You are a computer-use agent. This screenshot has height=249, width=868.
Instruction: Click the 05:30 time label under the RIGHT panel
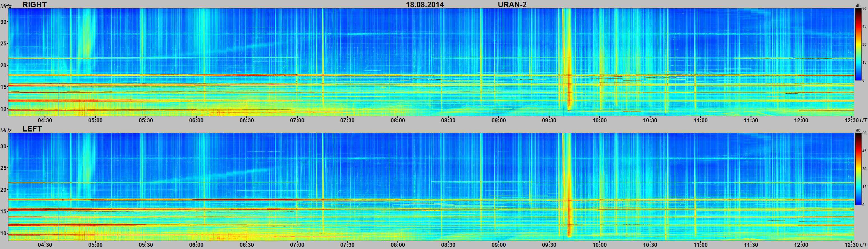click(x=146, y=121)
